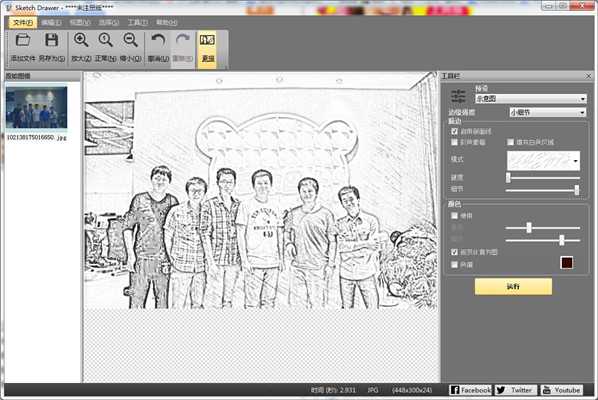This screenshot has height=400, width=598.
Task: Toggle the checked enable-stroke checkbox
Action: pos(454,131)
